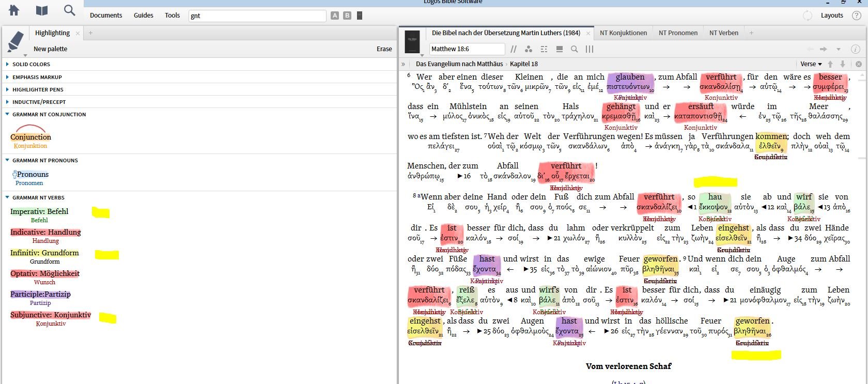Open the Tools menu
868x384 pixels.
[173, 16]
